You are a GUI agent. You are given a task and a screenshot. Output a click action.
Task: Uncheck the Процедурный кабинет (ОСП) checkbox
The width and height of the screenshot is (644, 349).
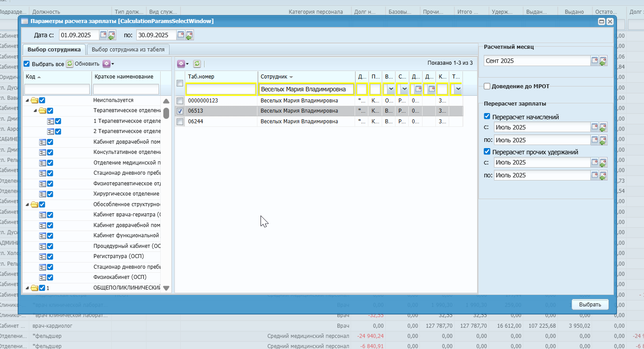click(x=50, y=246)
